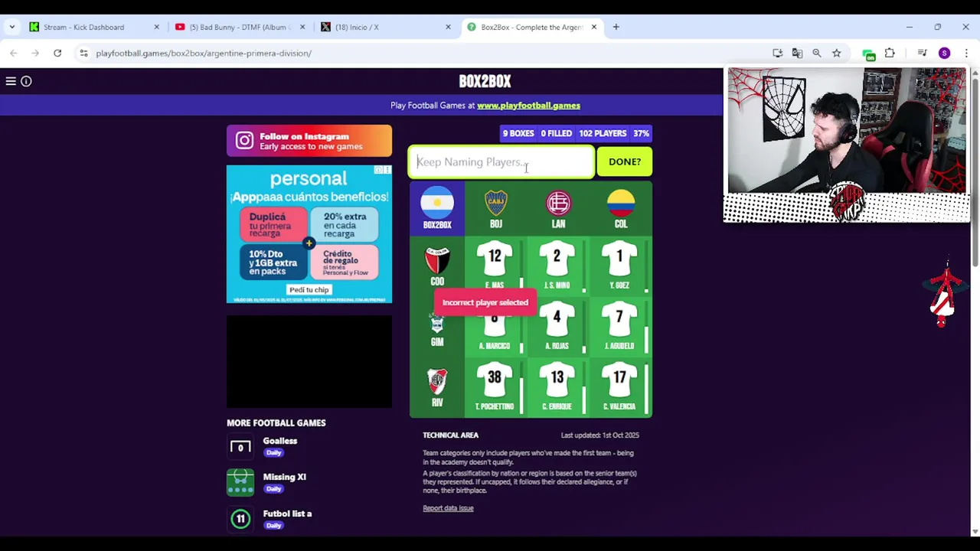
Task: Reload the page
Action: (57, 53)
